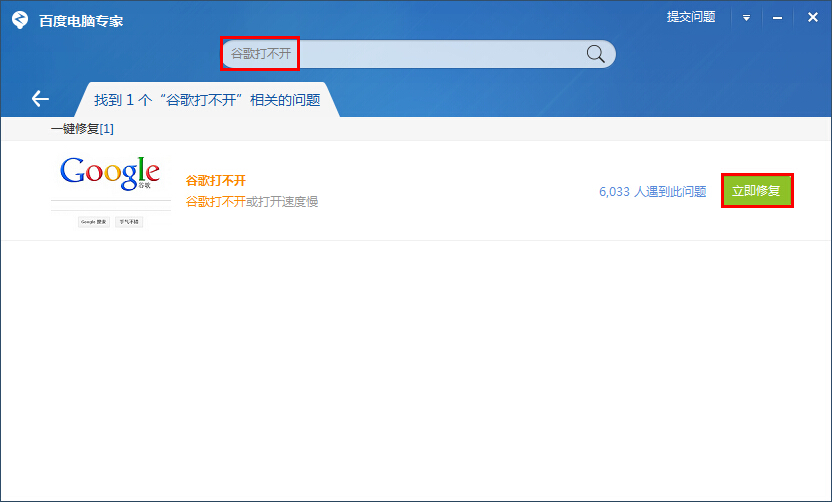Select the 找到 1 个相关的问题 tab
Viewport: 832px width, 502px height.
(207, 100)
